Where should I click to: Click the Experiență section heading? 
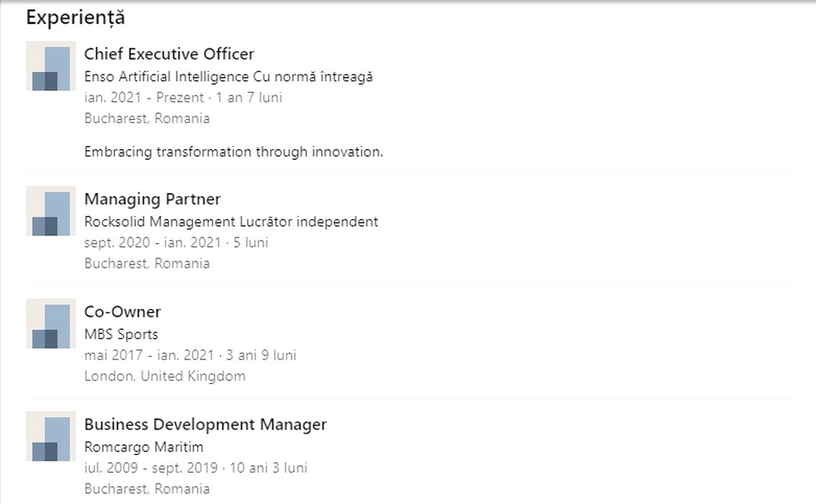click(76, 18)
